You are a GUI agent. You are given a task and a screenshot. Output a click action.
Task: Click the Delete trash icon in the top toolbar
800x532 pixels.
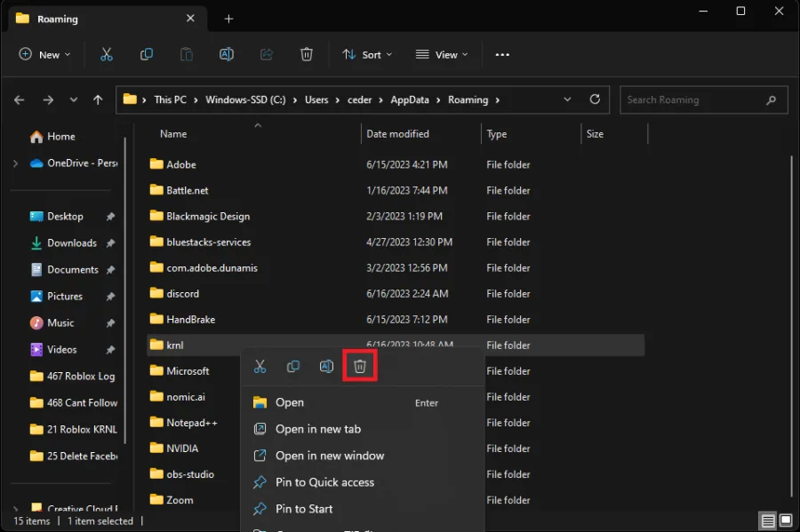(306, 54)
